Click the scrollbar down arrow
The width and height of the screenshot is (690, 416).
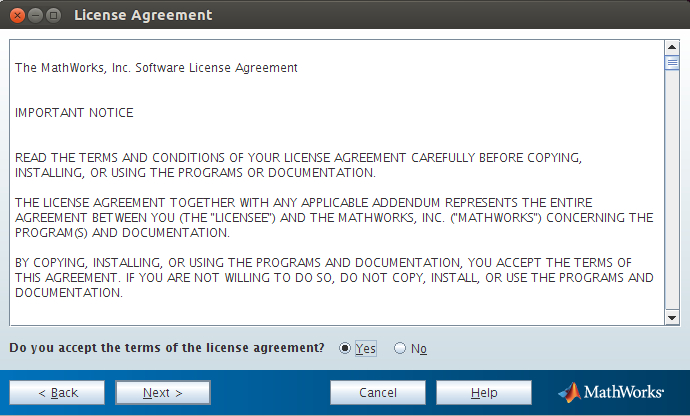point(672,317)
